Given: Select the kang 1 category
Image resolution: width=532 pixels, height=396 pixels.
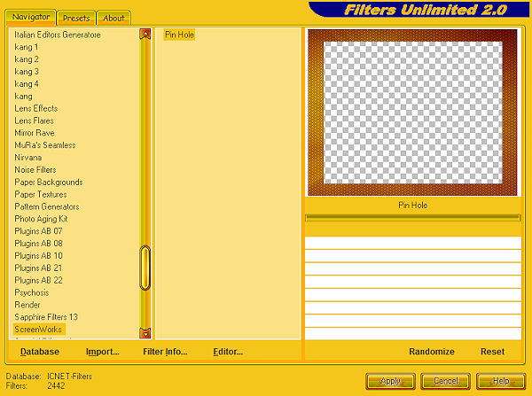Looking at the screenshot, I should point(27,47).
